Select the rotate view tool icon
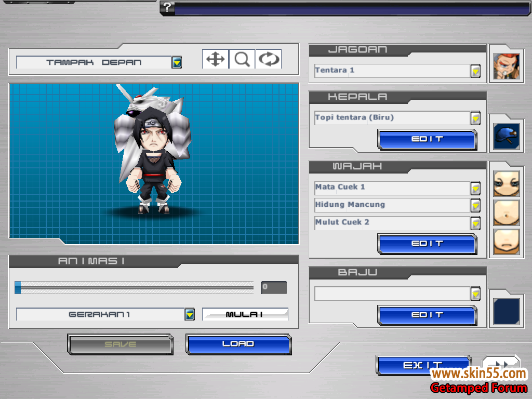 tap(269, 59)
